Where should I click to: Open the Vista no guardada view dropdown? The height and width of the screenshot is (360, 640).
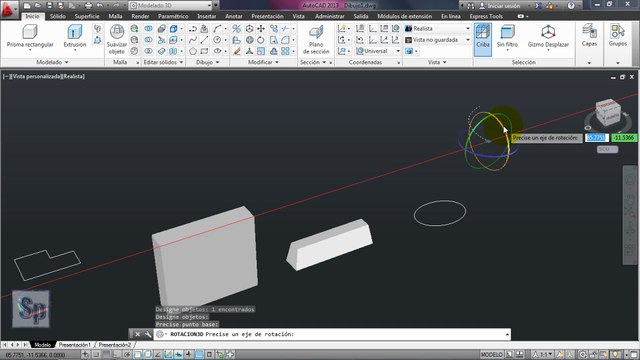tap(437, 40)
